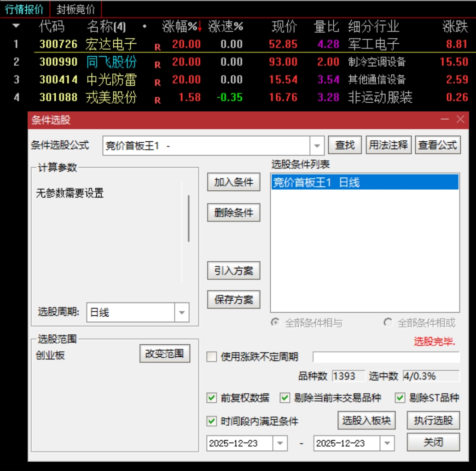This screenshot has height=471, width=476.
Task: Click the formula field showing 竞价首板王1
Action: click(206, 146)
